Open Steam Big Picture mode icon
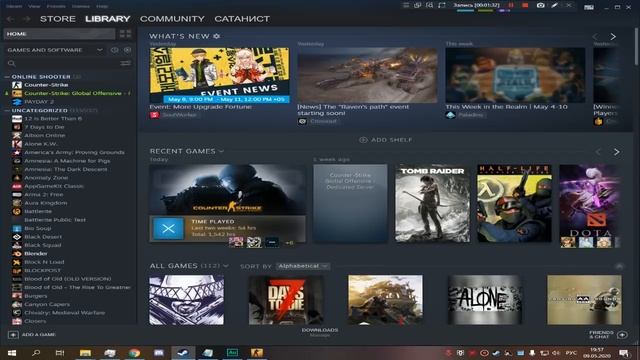This screenshot has height=360, width=640. (x=589, y=7)
